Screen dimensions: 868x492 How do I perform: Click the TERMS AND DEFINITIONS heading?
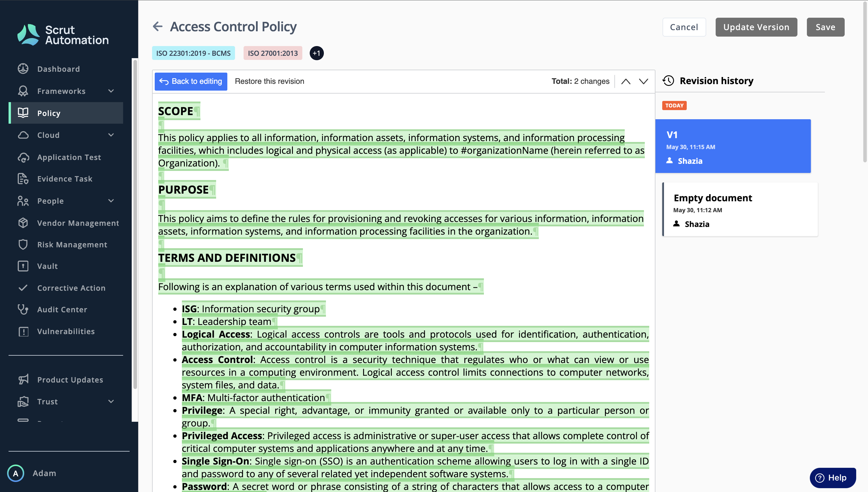(x=227, y=258)
